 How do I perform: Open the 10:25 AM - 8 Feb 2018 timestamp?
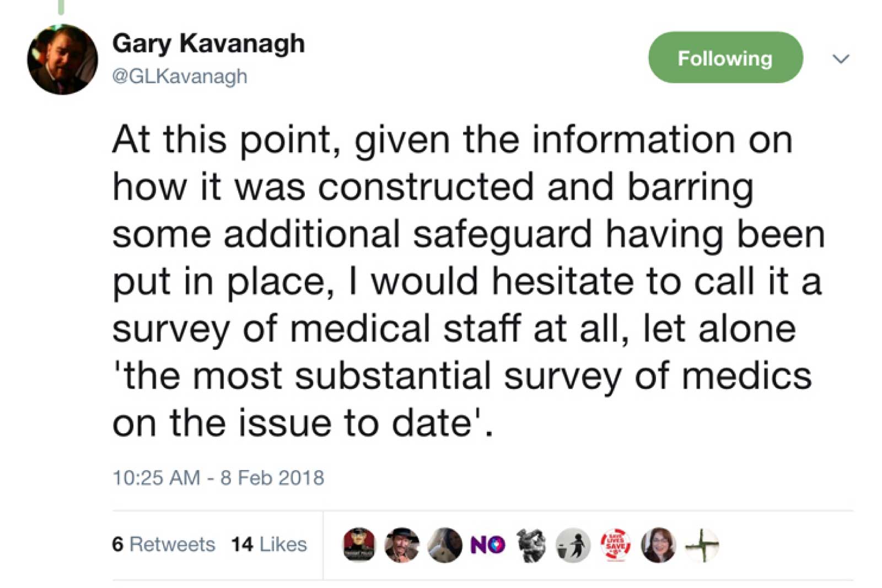coord(218,477)
